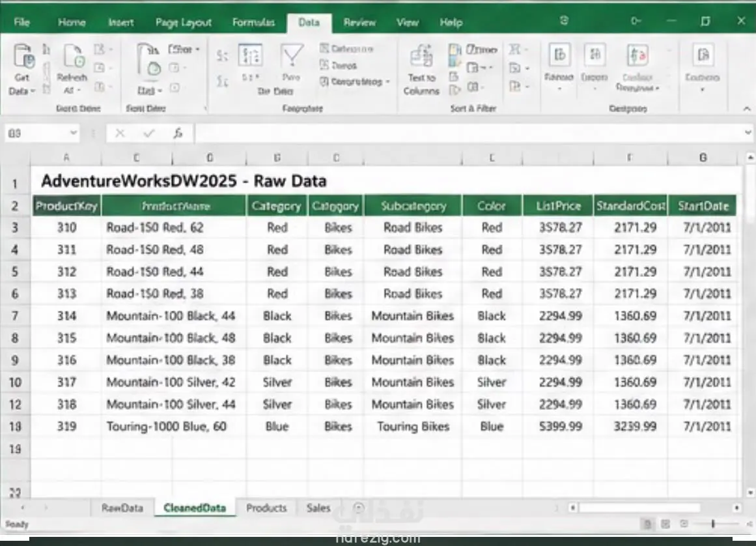The width and height of the screenshot is (756, 546).
Task: Collapse the ribbon using the chevron
Action: pyautogui.click(x=747, y=109)
